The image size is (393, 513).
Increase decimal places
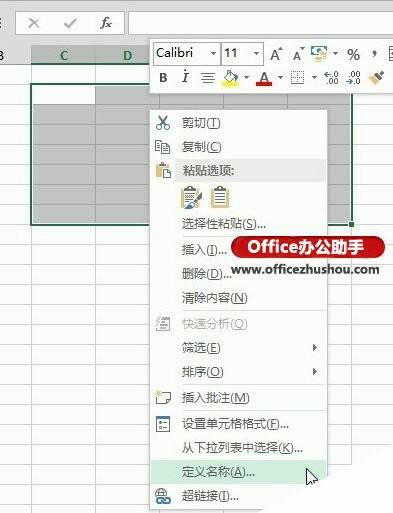331,78
